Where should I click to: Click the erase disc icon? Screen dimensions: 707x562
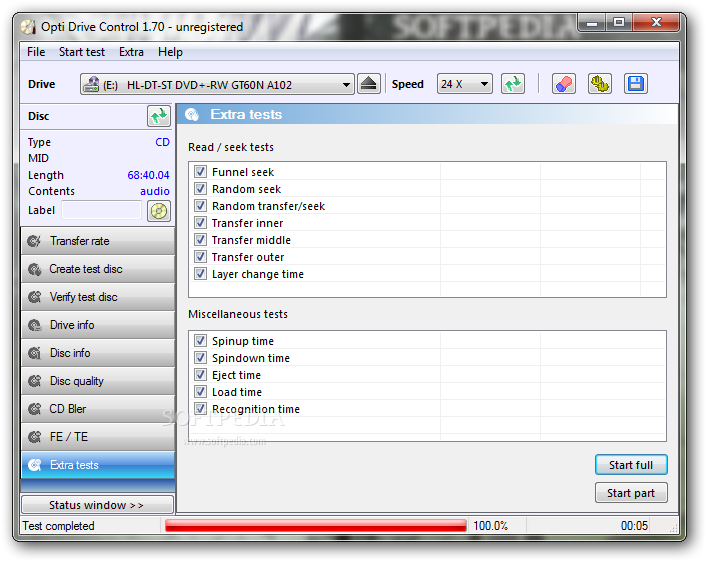[564, 84]
